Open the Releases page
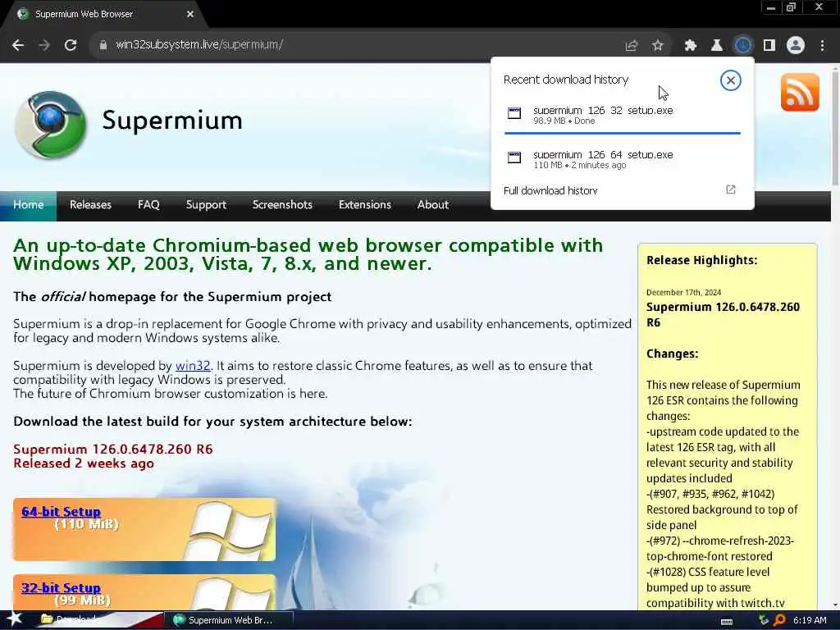The width and height of the screenshot is (840, 630). tap(90, 205)
